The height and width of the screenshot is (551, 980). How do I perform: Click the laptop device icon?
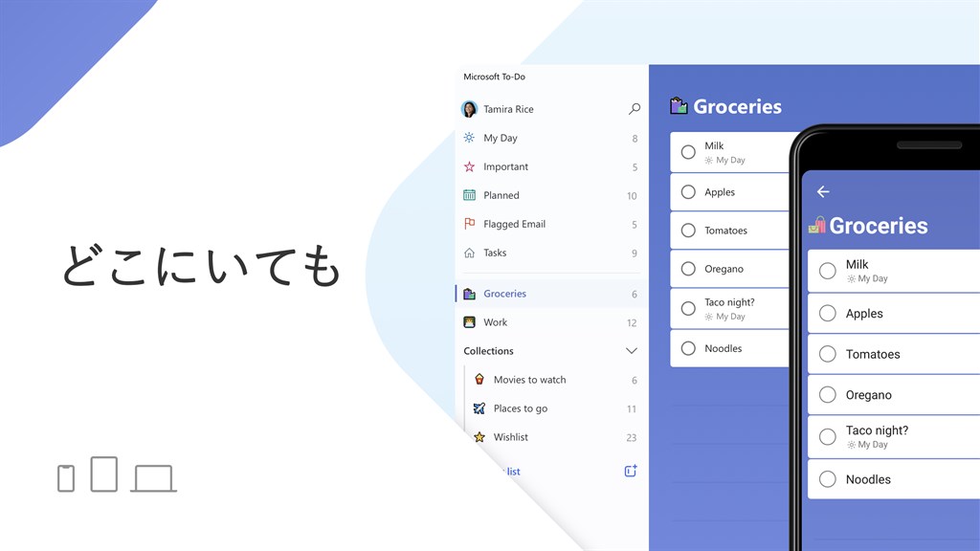154,478
